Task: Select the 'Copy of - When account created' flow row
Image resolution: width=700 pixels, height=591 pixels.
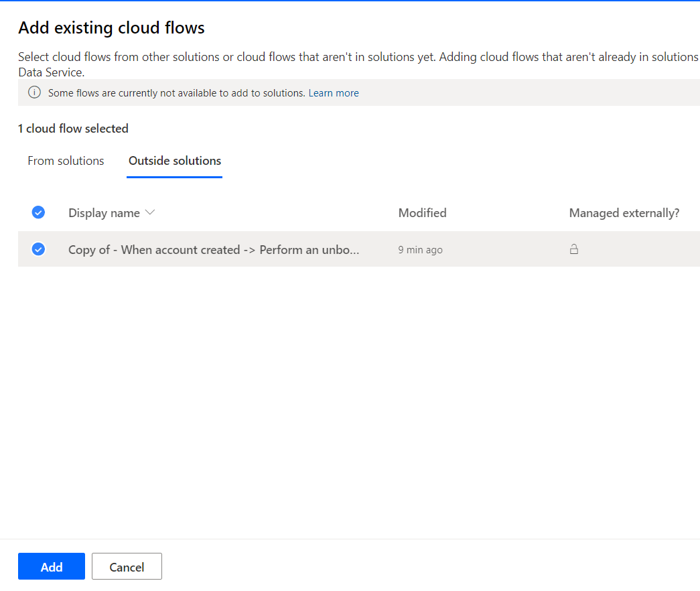Action: (x=214, y=249)
